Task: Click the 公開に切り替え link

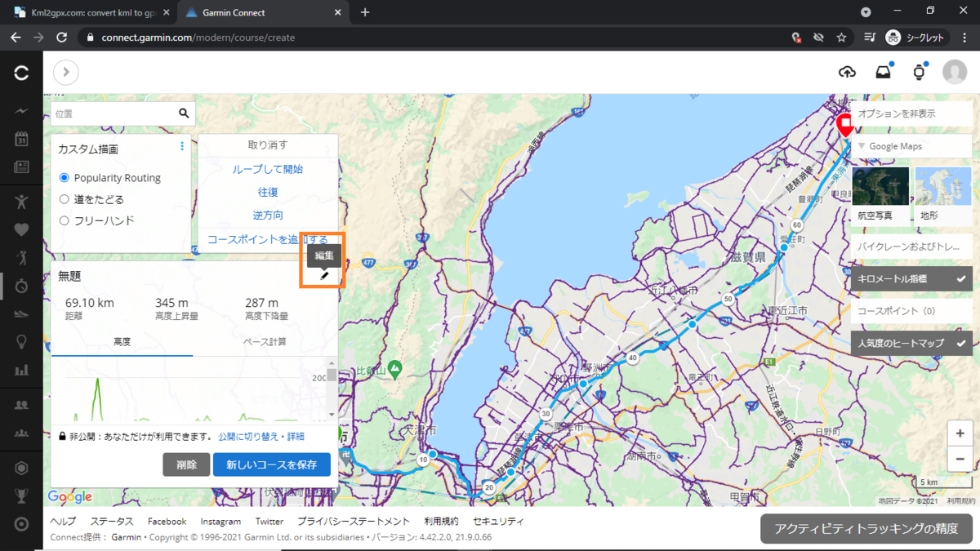Action: pos(249,437)
